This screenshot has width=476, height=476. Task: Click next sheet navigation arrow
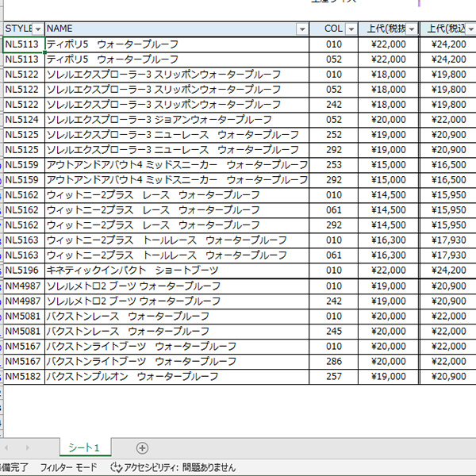click(28, 447)
